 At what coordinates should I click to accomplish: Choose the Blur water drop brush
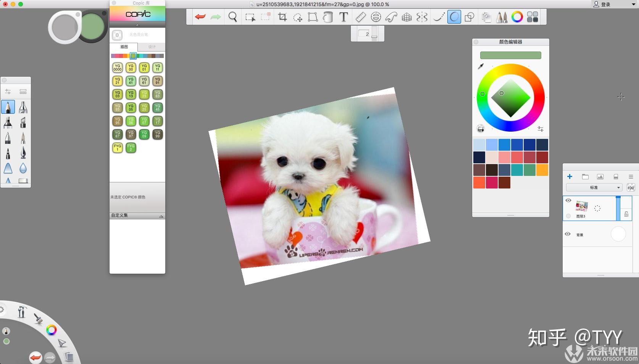pyautogui.click(x=23, y=168)
